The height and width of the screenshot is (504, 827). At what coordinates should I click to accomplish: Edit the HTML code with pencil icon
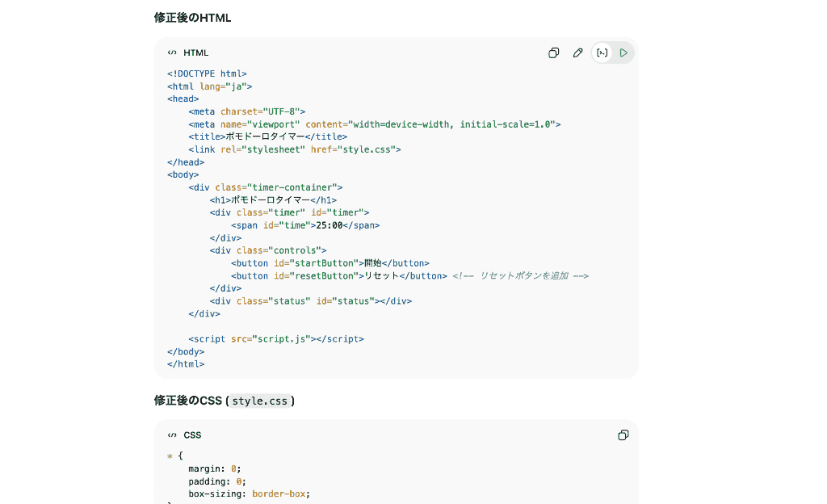577,52
